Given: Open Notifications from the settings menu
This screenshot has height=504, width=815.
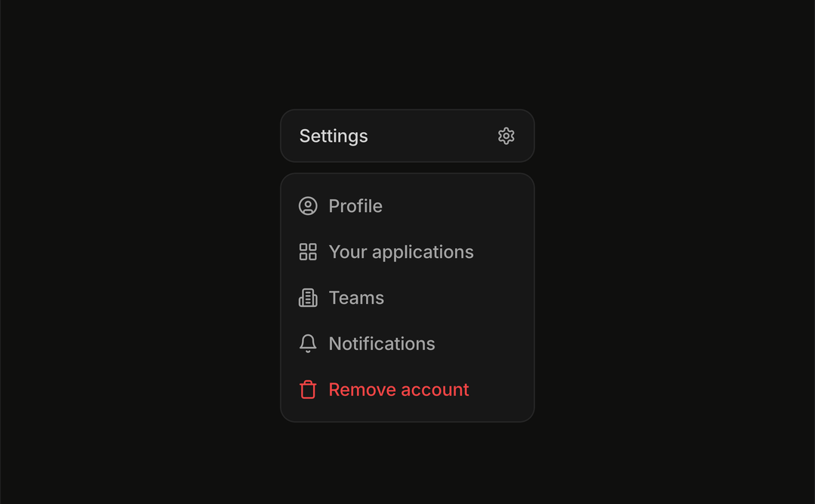Looking at the screenshot, I should (382, 343).
